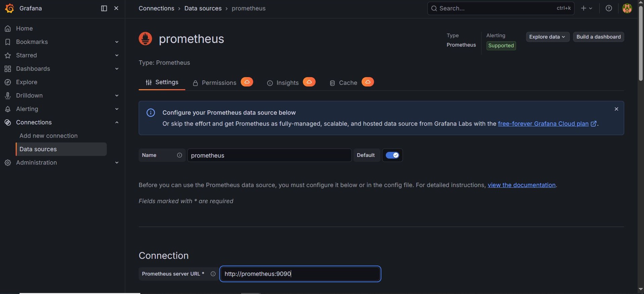Expand the Starred section chevron

117,55
